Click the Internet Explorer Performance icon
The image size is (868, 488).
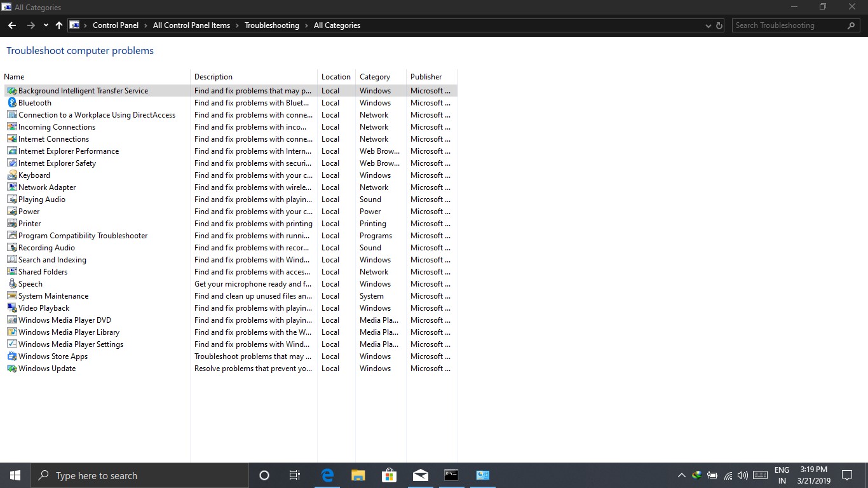click(12, 151)
